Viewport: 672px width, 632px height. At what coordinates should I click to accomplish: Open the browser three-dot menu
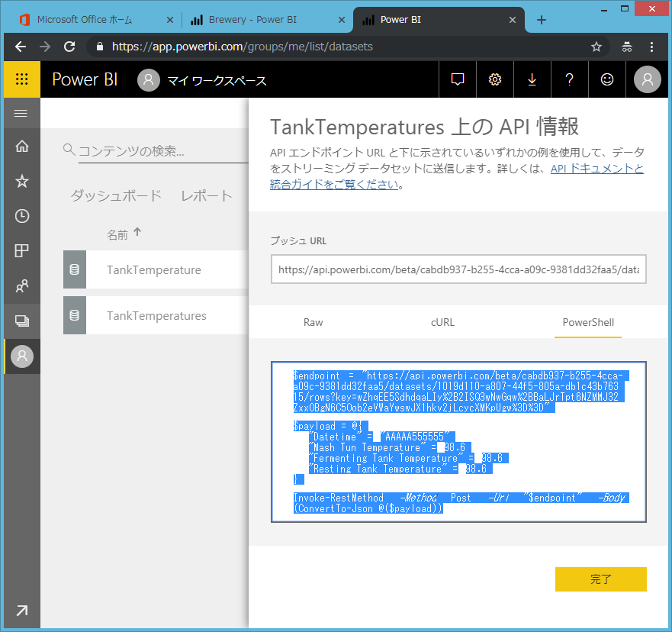point(651,47)
